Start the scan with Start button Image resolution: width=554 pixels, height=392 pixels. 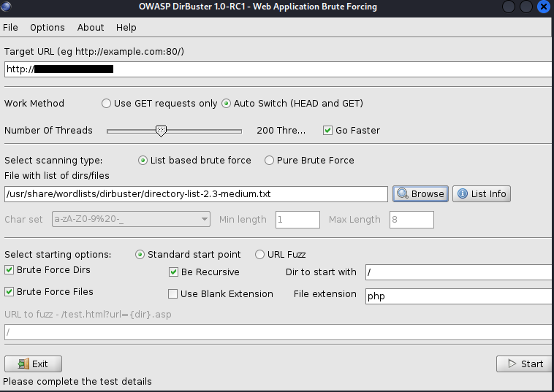pos(524,364)
